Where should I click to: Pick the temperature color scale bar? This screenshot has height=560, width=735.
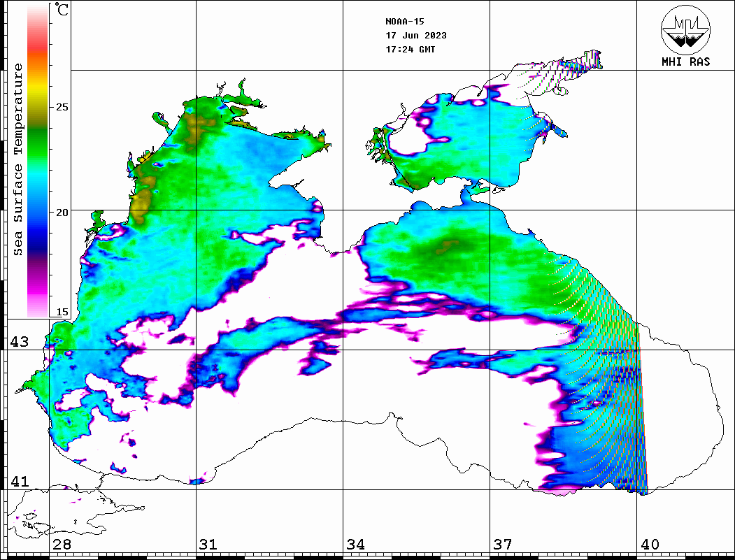click(38, 160)
